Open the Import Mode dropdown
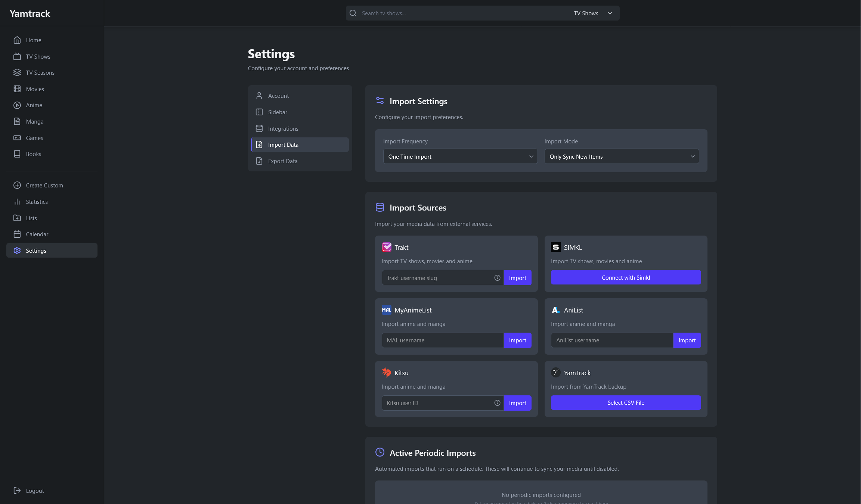This screenshot has width=861, height=504. pyautogui.click(x=622, y=156)
